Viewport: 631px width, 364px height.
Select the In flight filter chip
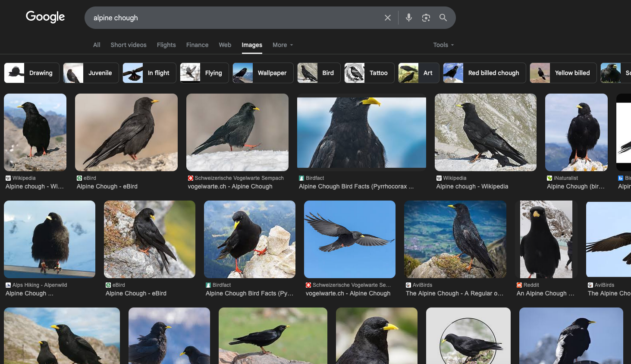click(x=149, y=73)
